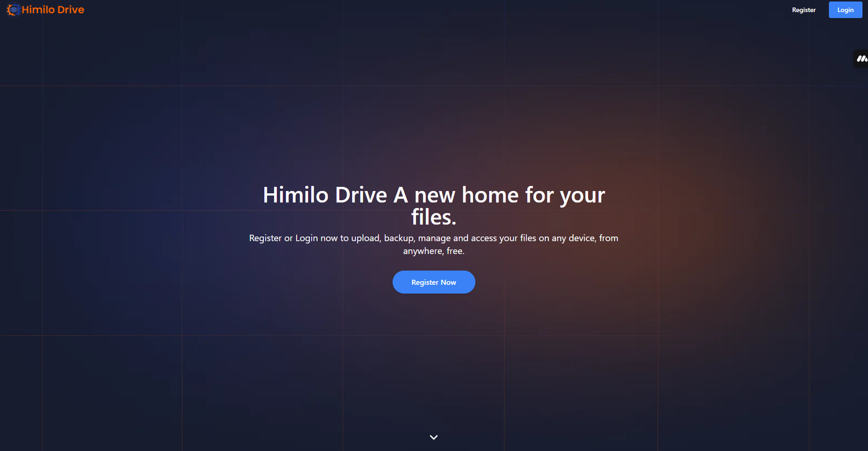
Task: Click "Himilo Drive" in the large hero heading
Action: click(x=324, y=195)
